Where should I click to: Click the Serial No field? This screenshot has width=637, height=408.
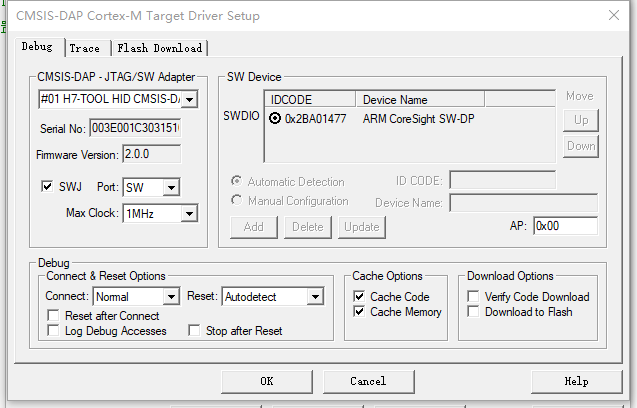click(135, 128)
